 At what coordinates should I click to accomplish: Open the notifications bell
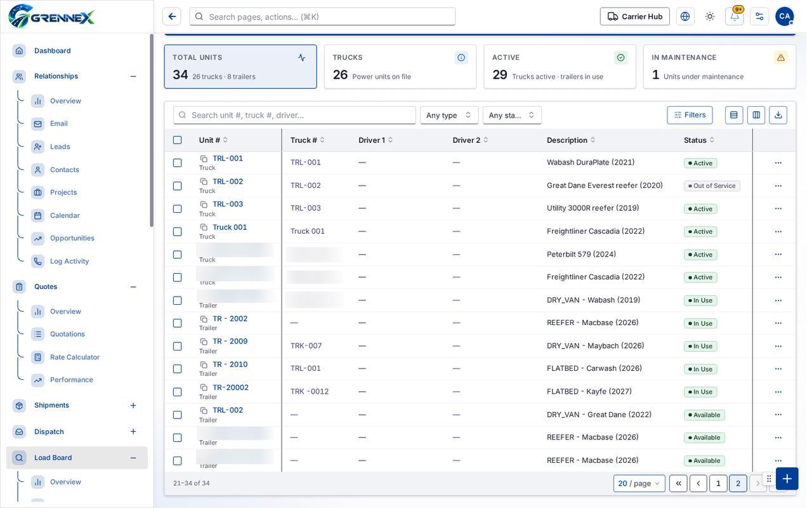(x=735, y=17)
